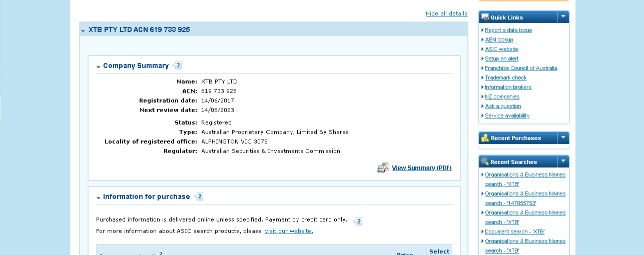Click help icon in the purchase table header

click(x=161, y=253)
